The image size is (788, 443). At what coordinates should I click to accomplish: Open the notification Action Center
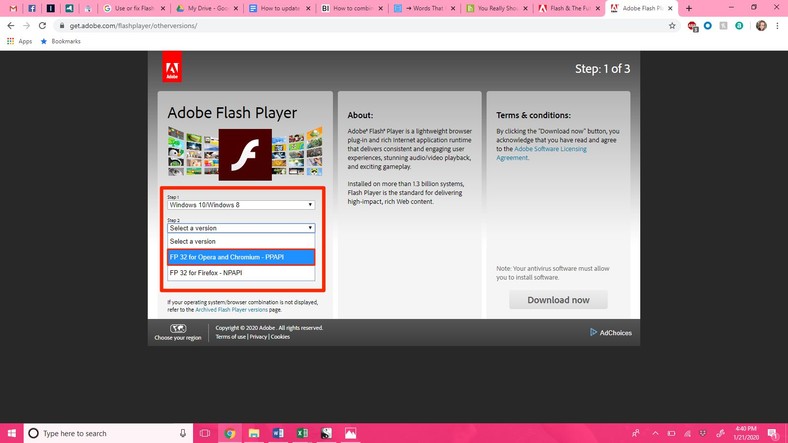click(773, 433)
